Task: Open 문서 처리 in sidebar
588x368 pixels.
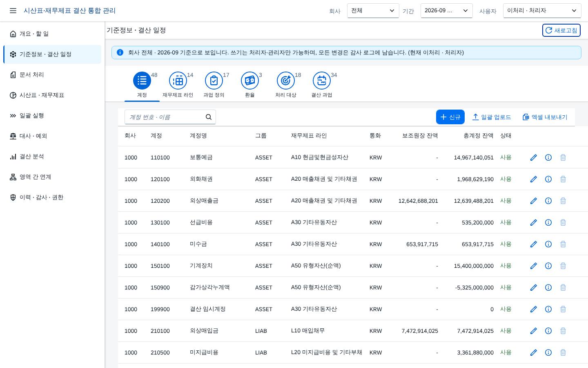Action: point(52,75)
